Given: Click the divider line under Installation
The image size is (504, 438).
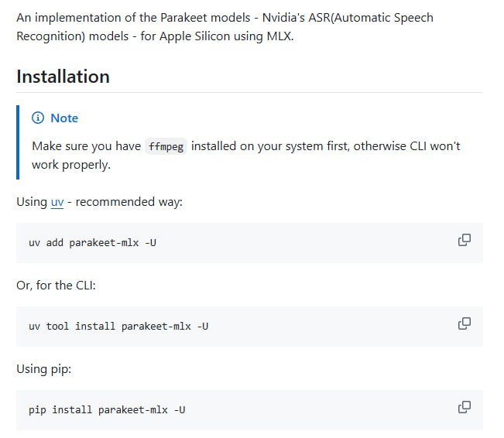Looking at the screenshot, I should [249, 93].
